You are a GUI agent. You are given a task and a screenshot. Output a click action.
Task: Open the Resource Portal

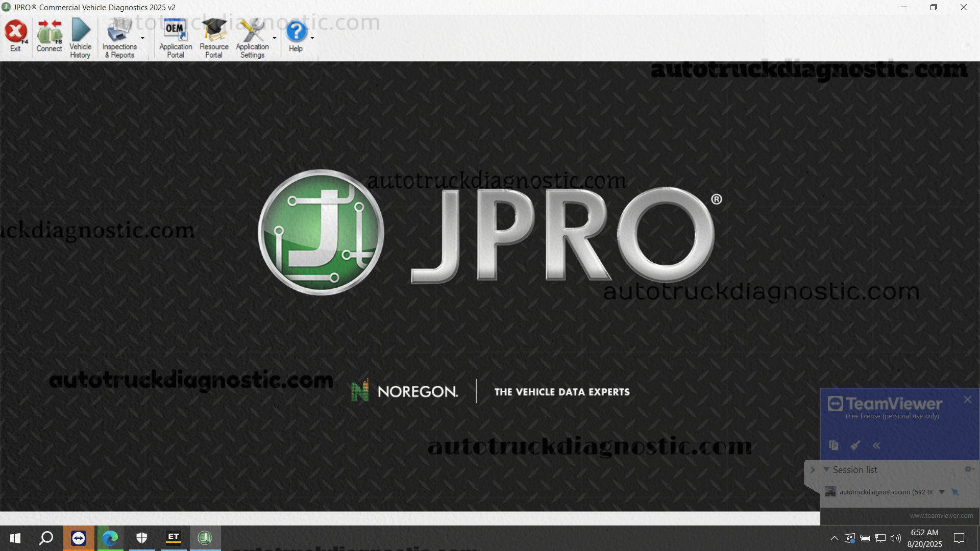(214, 38)
